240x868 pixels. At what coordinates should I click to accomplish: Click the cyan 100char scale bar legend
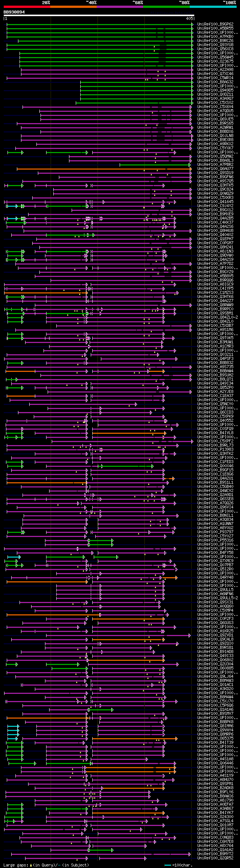click(x=168, y=865)
